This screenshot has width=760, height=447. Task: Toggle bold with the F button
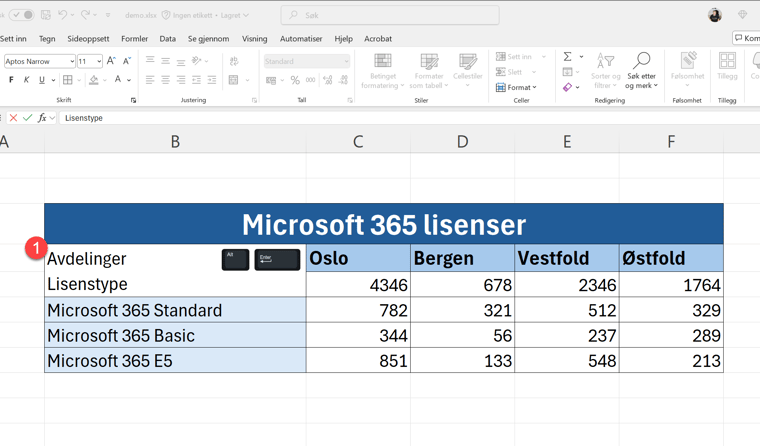click(11, 80)
